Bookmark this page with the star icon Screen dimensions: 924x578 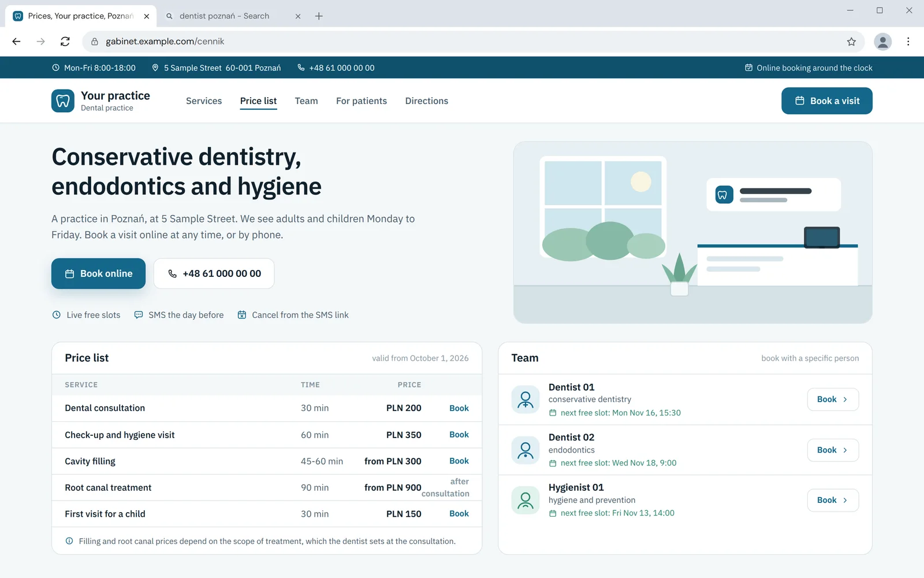coord(851,42)
